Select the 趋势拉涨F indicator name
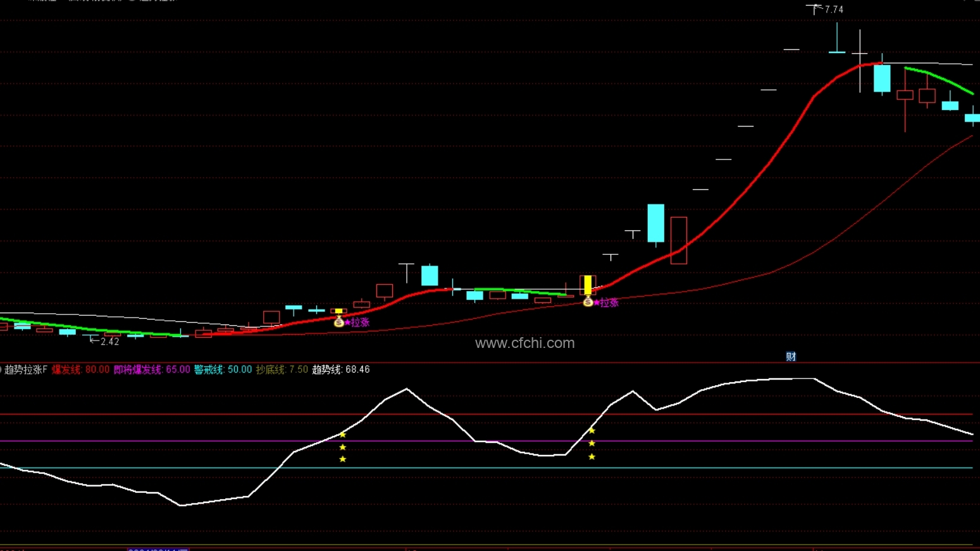980x551 pixels. click(26, 369)
